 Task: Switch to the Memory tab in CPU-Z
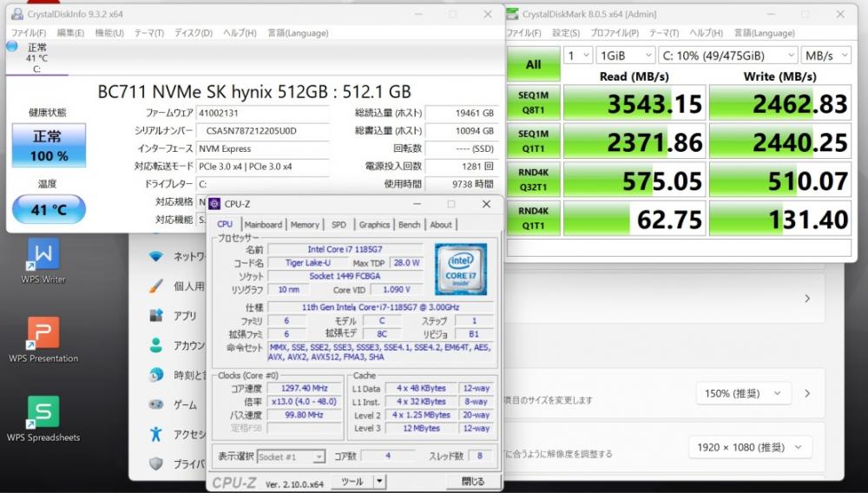[305, 225]
